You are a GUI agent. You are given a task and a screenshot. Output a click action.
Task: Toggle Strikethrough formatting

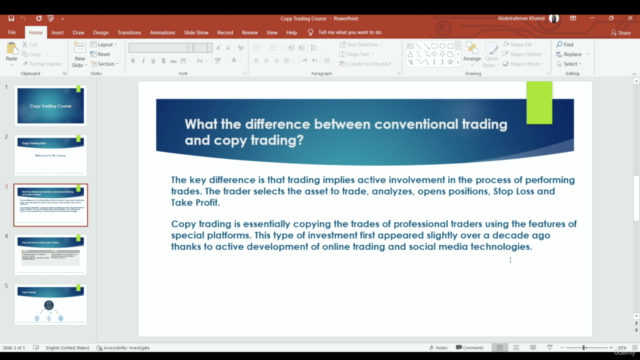coord(173,61)
